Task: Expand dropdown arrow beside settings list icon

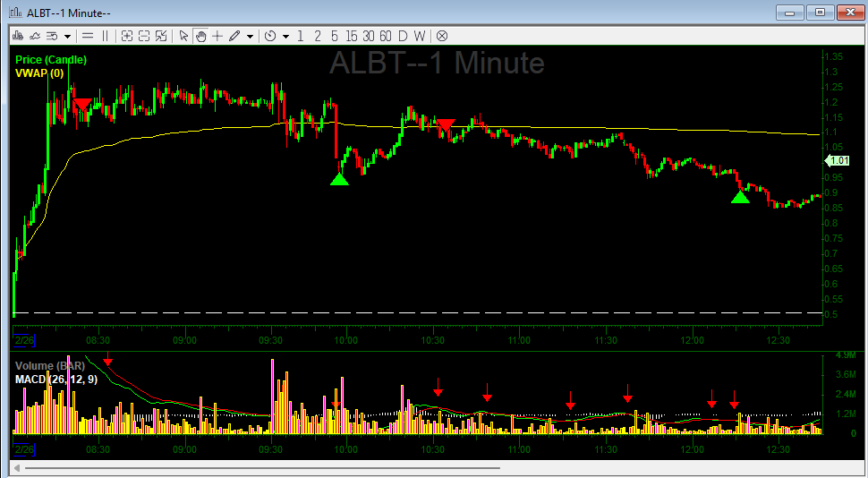Action: tap(67, 37)
